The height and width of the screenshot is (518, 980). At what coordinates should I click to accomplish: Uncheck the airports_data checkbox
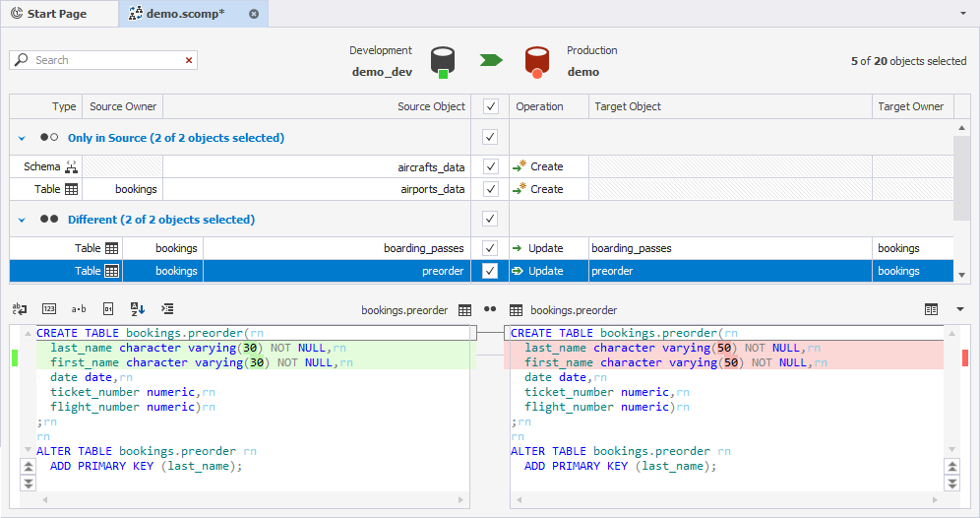pyautogui.click(x=491, y=189)
